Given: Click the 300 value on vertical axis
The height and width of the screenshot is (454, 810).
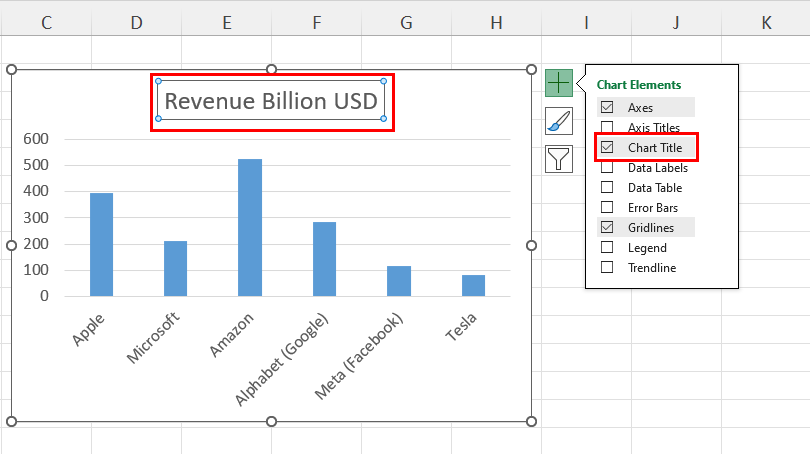Looking at the screenshot, I should [36, 217].
